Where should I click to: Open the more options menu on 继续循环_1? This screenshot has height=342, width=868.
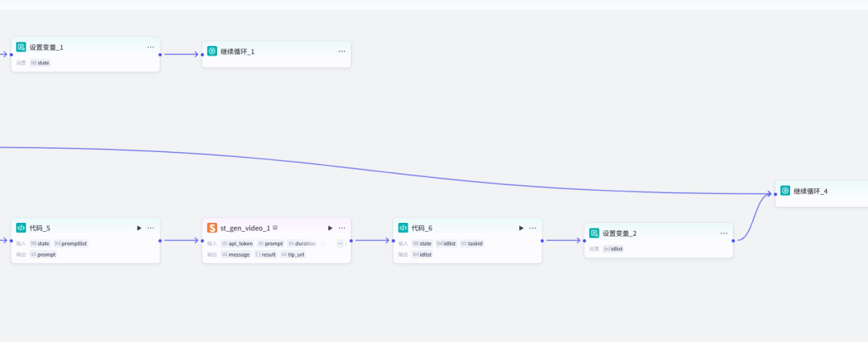pyautogui.click(x=342, y=51)
